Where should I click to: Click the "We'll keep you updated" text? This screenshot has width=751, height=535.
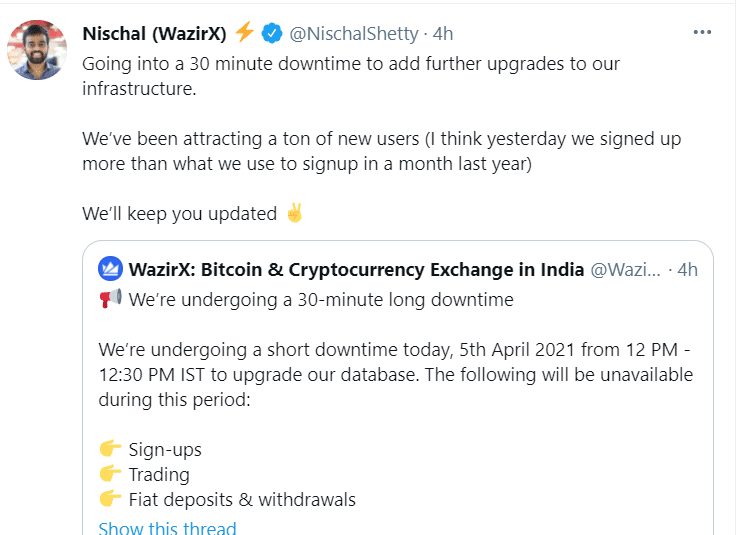click(180, 214)
